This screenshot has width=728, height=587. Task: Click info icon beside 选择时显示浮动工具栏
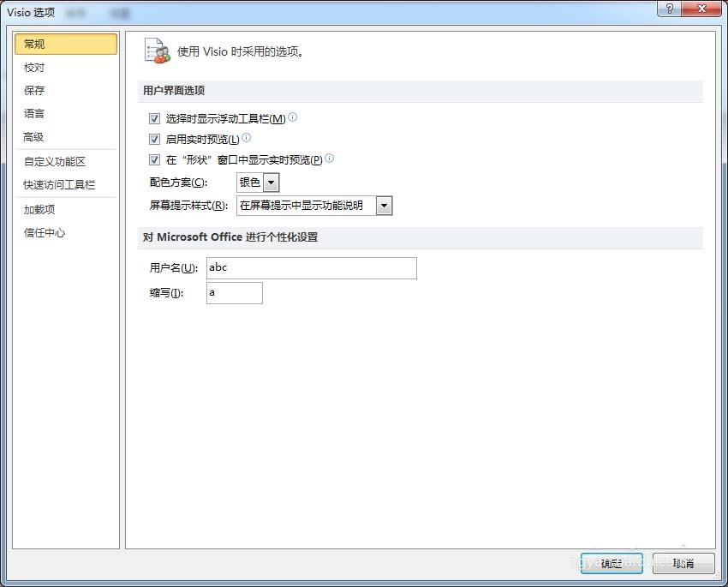(x=293, y=117)
